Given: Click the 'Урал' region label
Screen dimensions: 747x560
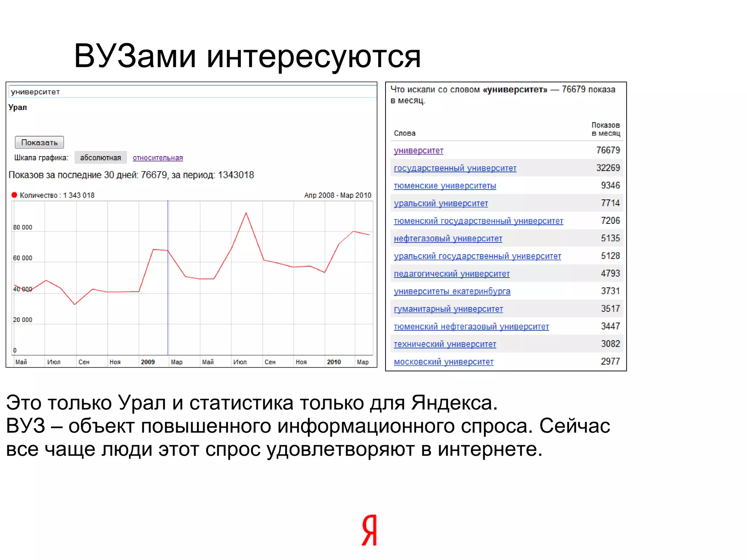Looking at the screenshot, I should pyautogui.click(x=18, y=107).
